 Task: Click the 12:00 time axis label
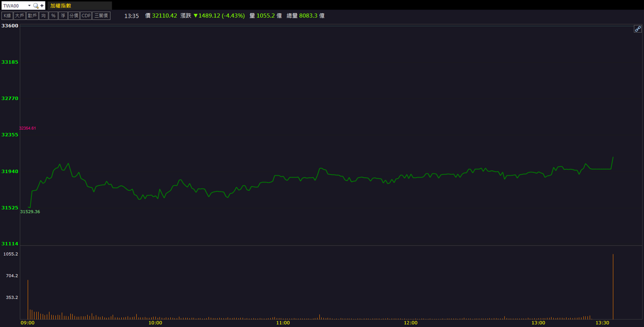tap(411, 323)
